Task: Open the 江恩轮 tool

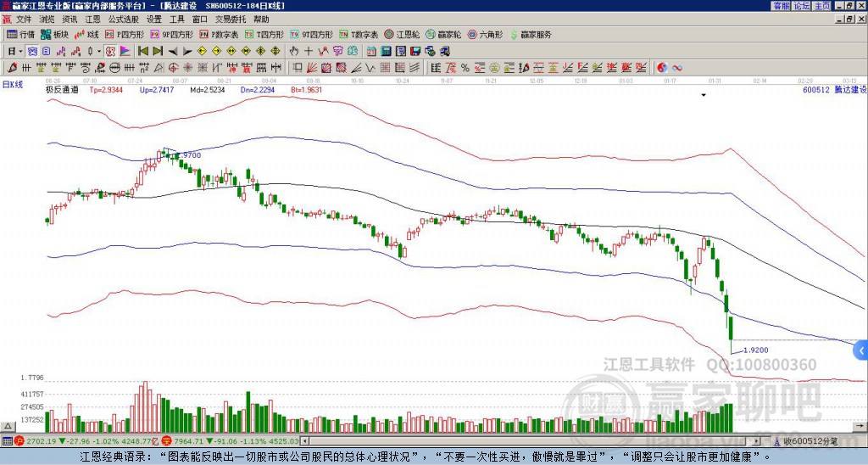Action: 402,34
